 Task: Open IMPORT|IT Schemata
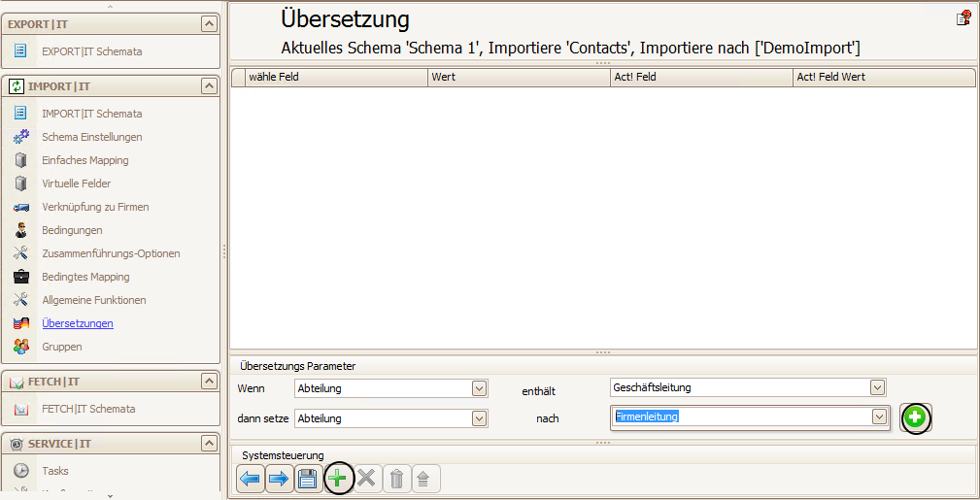click(92, 114)
